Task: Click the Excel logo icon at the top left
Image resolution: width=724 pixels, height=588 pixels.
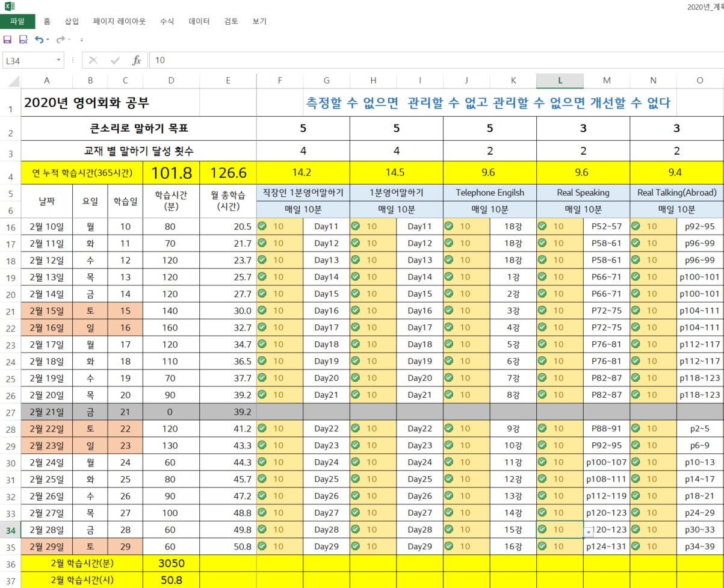Action: [x=8, y=7]
